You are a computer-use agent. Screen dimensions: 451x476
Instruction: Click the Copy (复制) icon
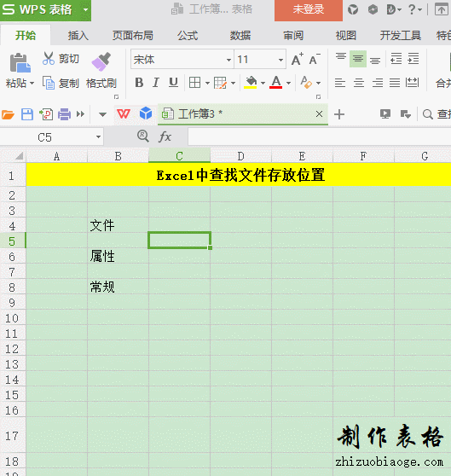(x=49, y=83)
